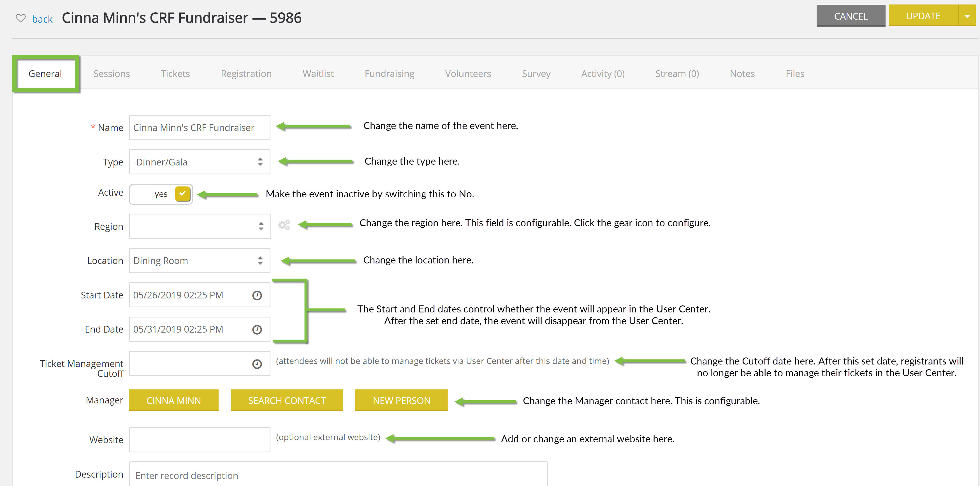
Task: Select the Survey tab
Action: click(x=536, y=74)
